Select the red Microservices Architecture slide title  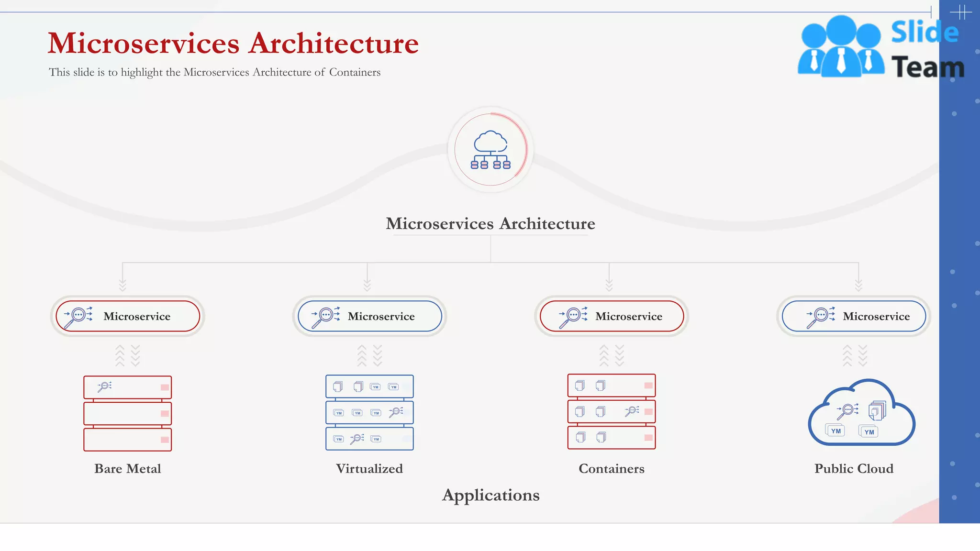pyautogui.click(x=233, y=43)
